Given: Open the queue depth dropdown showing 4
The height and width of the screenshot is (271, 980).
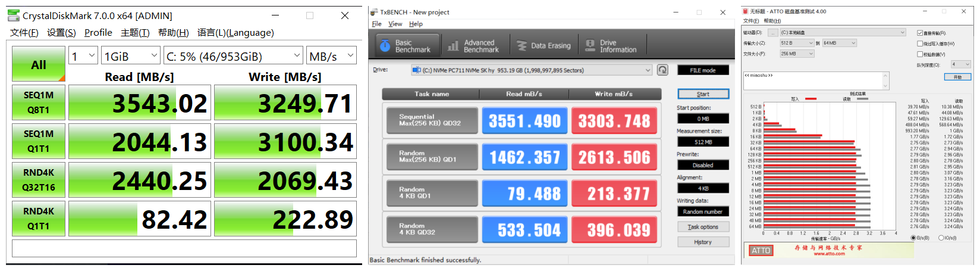Looking at the screenshot, I should pyautogui.click(x=960, y=64).
